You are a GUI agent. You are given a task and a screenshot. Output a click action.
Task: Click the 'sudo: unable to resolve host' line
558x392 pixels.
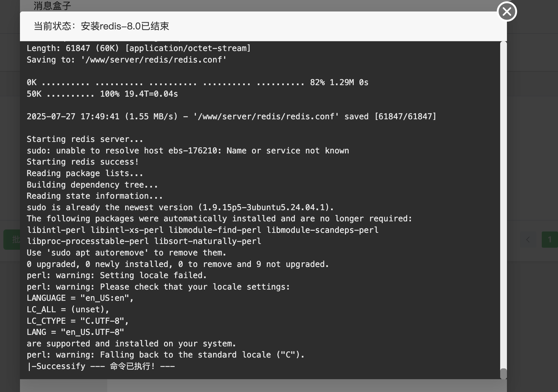[188, 151]
